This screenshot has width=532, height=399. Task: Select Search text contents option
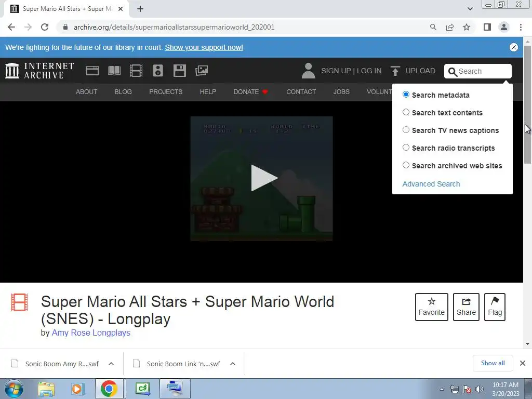(x=406, y=112)
